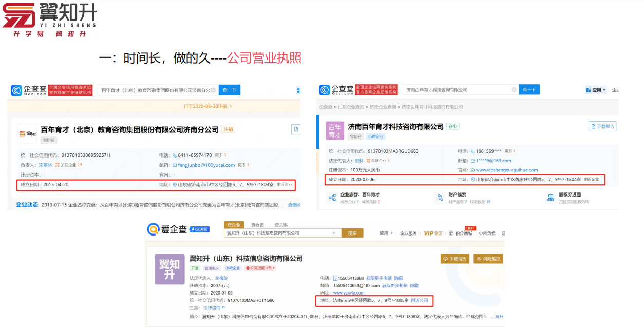Image resolution: width=644 pixels, height=333 pixels.
Task: Clear the 爱企查 search field
Action: [x=333, y=233]
